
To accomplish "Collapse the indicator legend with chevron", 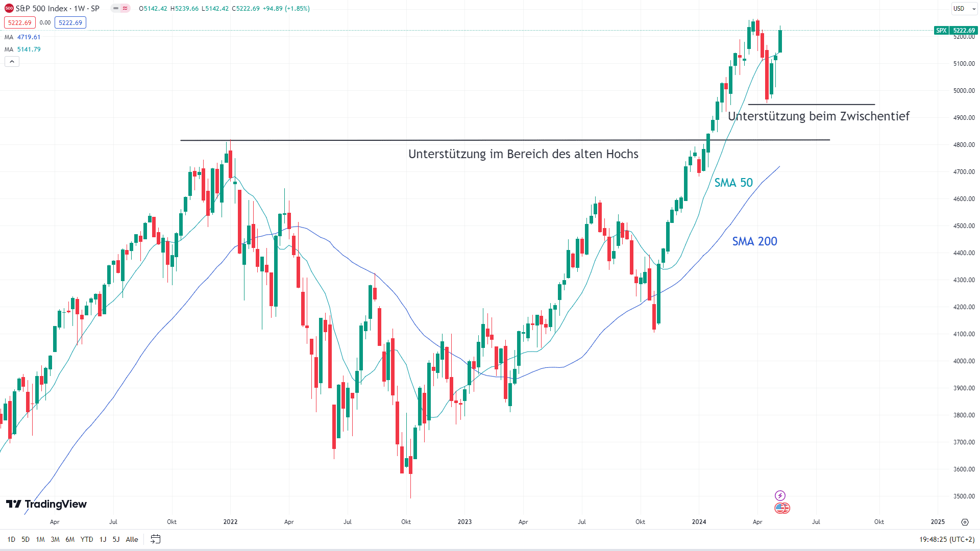I will (12, 61).
